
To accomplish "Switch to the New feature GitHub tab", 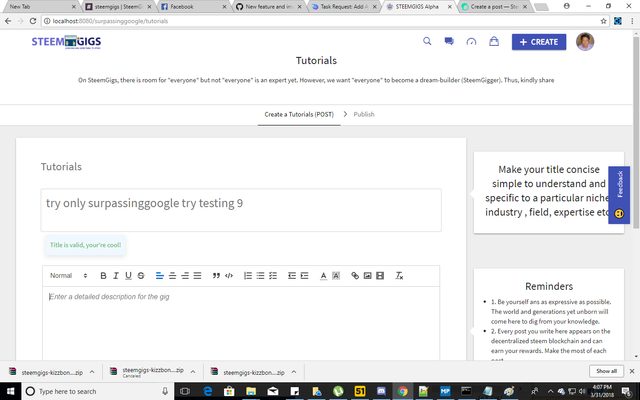I will 268,7.
